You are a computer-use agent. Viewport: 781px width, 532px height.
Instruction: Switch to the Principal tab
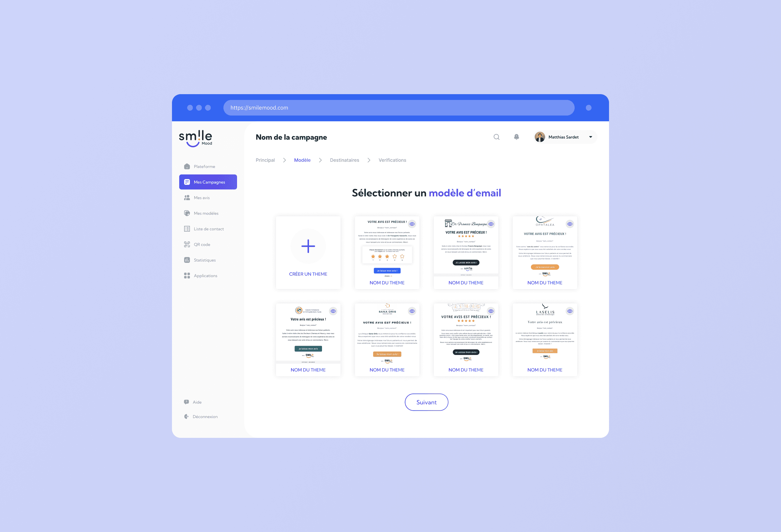click(266, 160)
